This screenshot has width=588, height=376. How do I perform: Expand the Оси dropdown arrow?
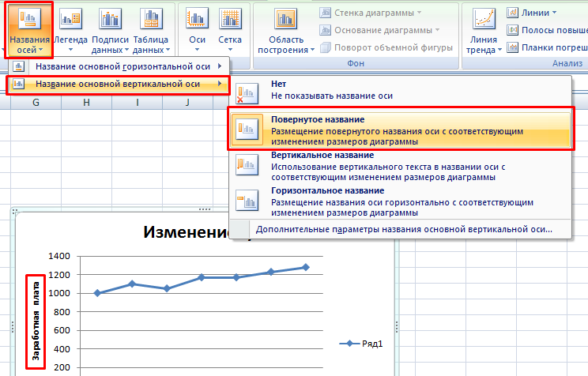tap(198, 50)
